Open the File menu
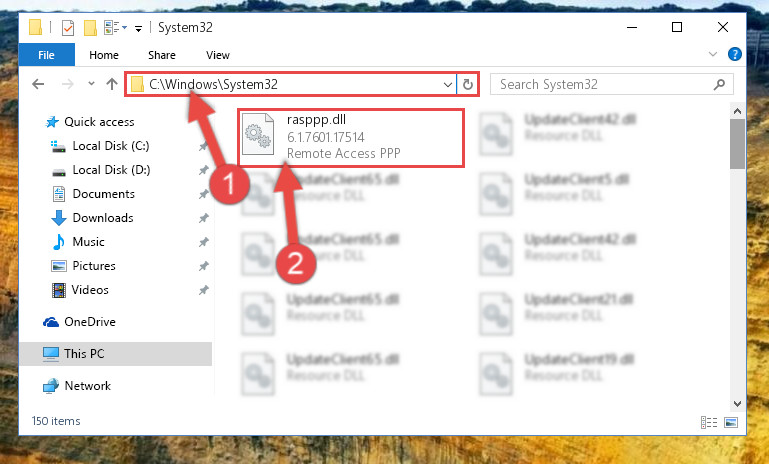769x464 pixels. pyautogui.click(x=47, y=55)
